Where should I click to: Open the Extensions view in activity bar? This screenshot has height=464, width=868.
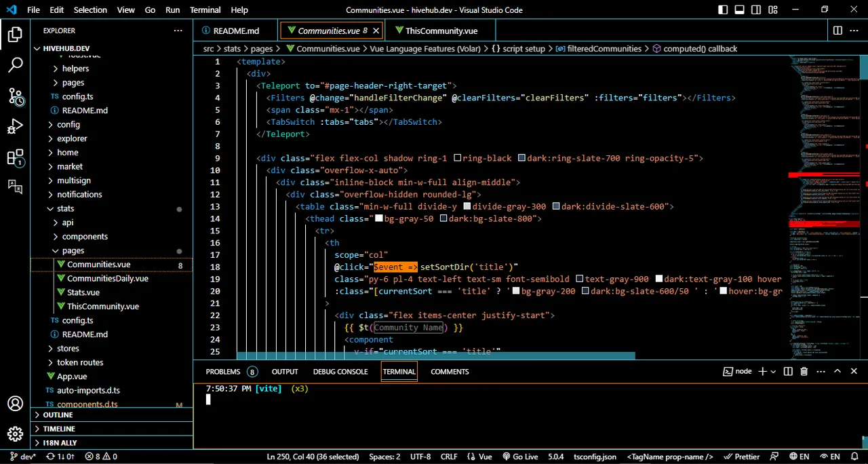point(15,158)
